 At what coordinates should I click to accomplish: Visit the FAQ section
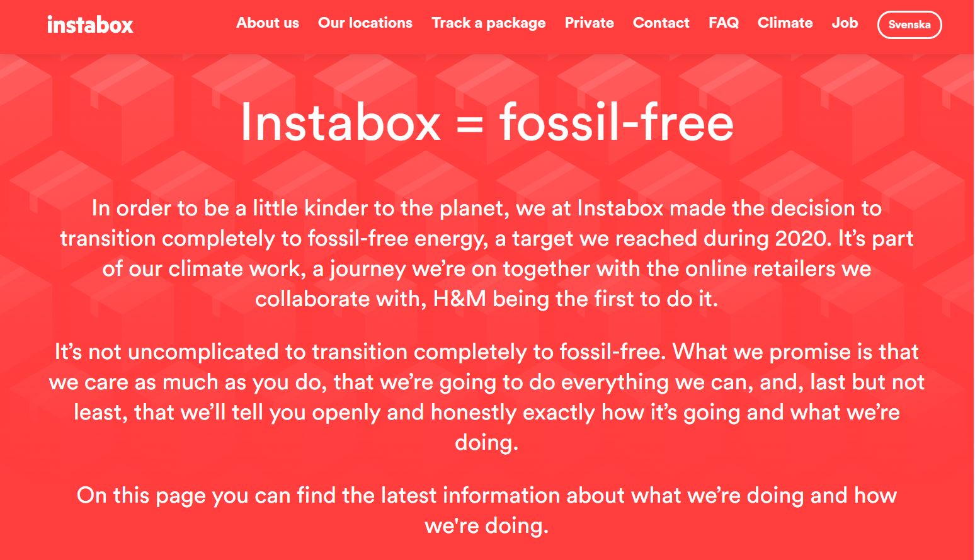724,23
